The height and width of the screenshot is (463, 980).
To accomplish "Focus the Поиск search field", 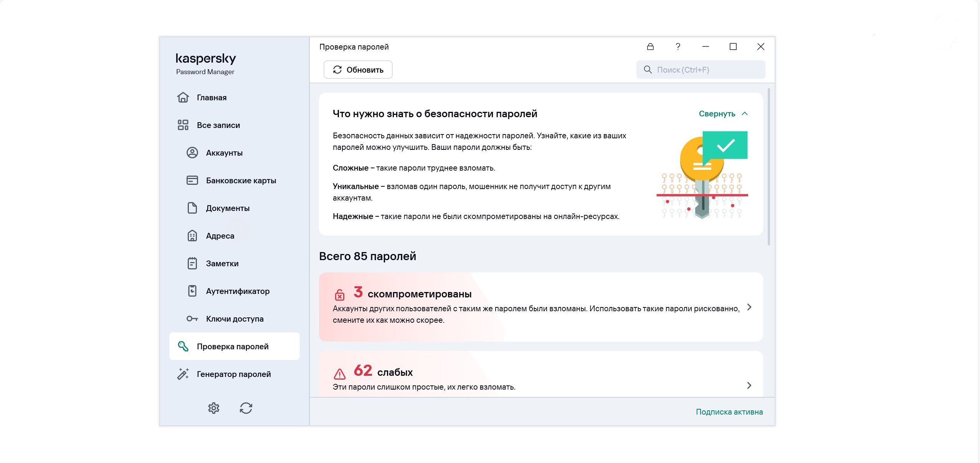I will click(x=706, y=70).
